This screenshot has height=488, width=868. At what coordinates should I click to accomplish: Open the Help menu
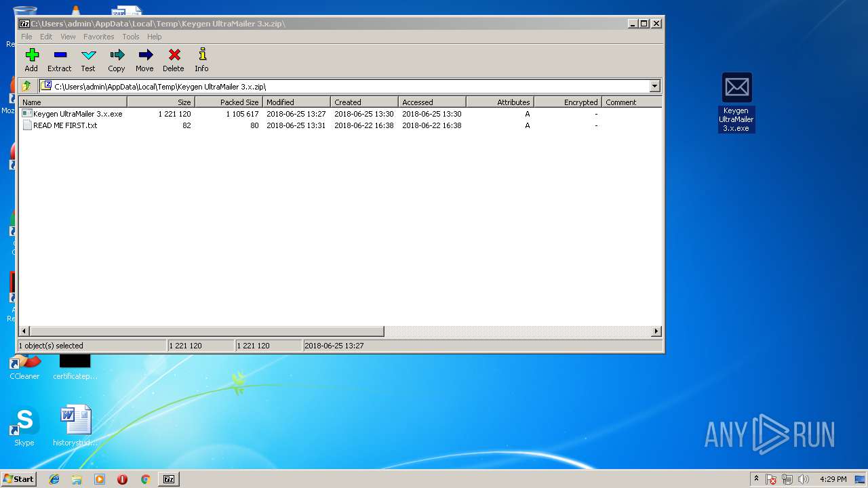coord(155,37)
